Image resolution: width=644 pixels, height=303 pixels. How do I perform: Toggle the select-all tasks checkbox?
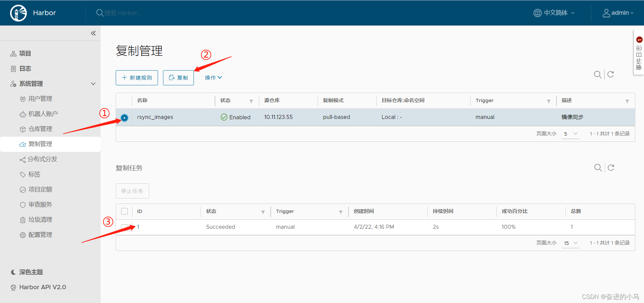coord(124,211)
